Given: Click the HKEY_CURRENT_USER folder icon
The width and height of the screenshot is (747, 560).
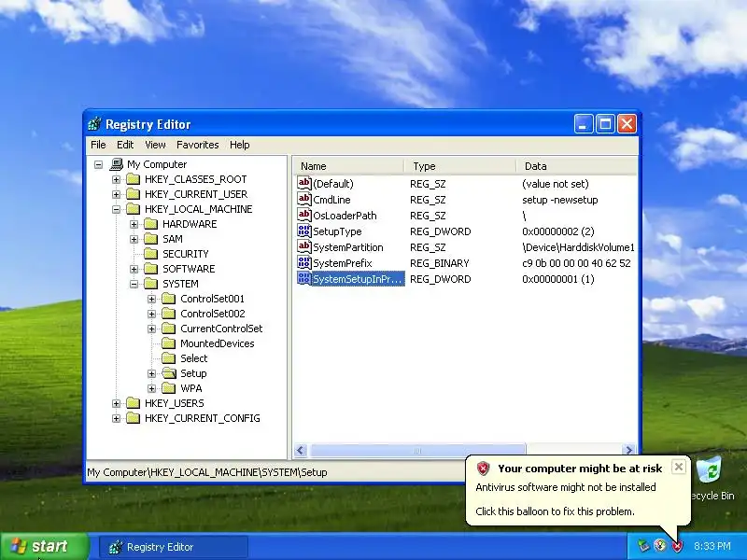Looking at the screenshot, I should click(x=134, y=194).
